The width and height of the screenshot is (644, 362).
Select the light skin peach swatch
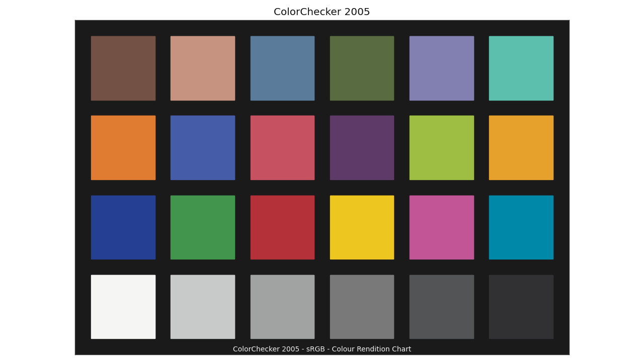pyautogui.click(x=203, y=68)
